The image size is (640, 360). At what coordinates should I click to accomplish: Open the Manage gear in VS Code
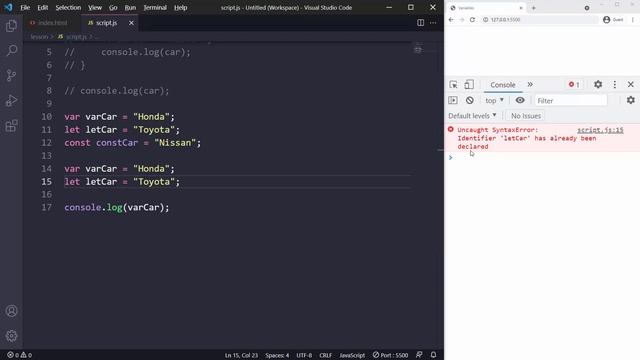(11, 336)
